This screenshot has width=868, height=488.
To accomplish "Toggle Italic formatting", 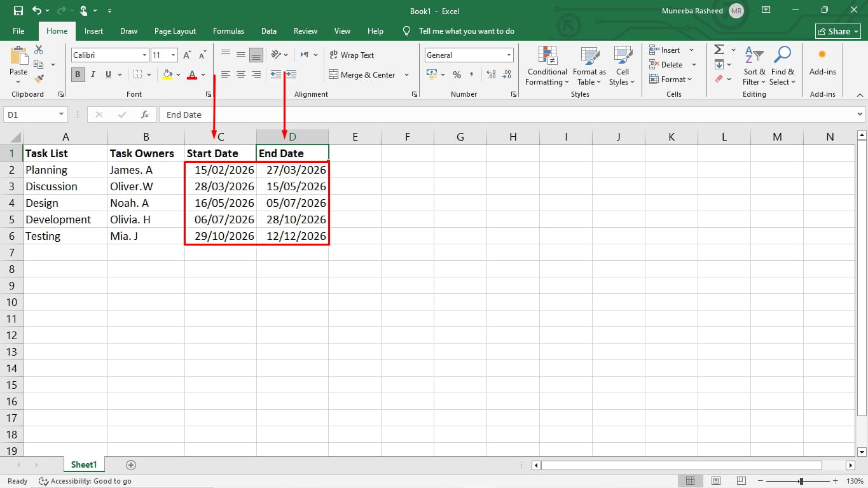I will (93, 74).
